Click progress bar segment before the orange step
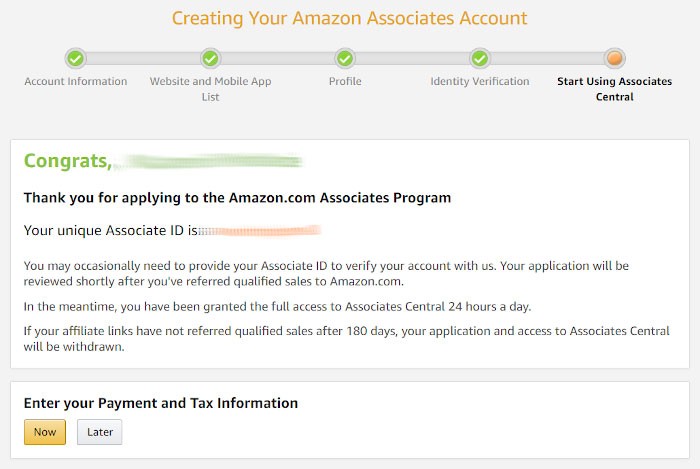 pyautogui.click(x=547, y=58)
